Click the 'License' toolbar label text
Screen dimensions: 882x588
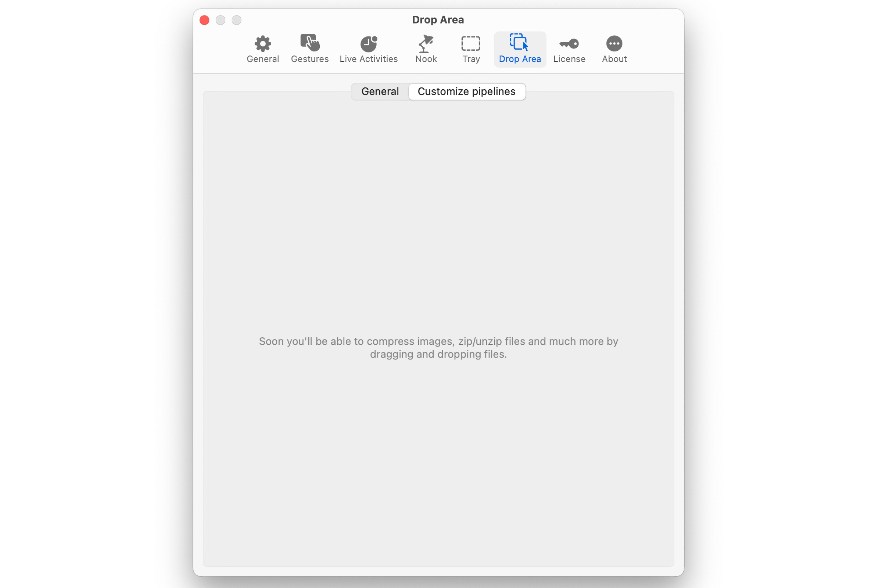[x=569, y=59]
